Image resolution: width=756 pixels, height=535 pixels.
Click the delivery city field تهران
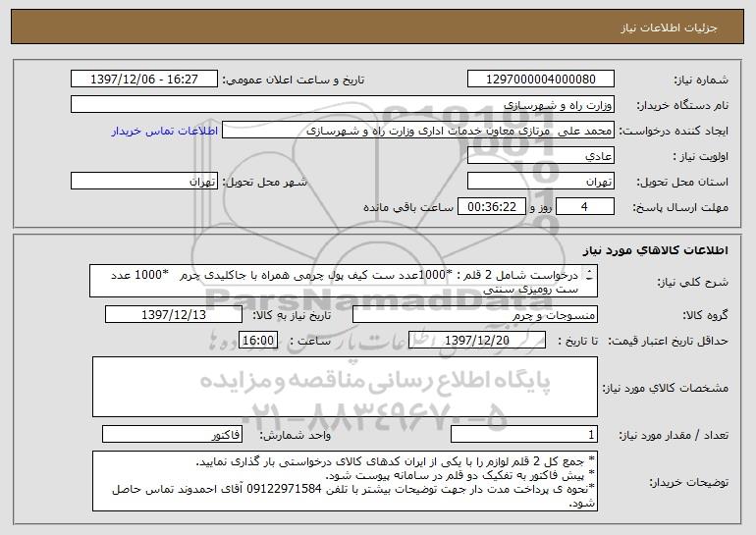click(x=144, y=182)
